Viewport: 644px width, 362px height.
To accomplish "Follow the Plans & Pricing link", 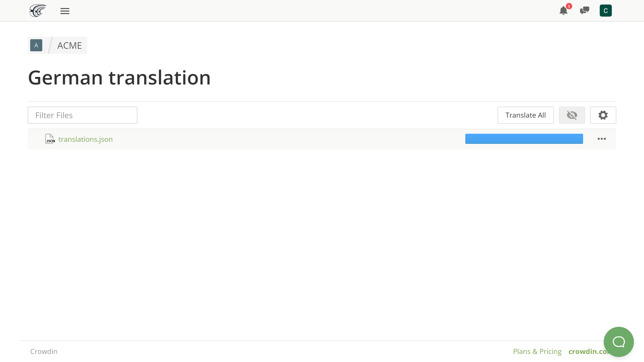I will [x=537, y=351].
